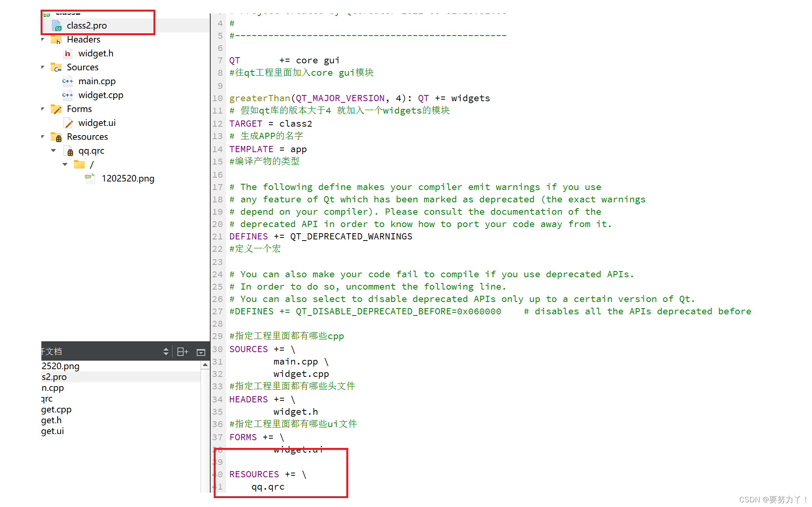
Task: Open the open-documents panel view selector
Action: (166, 351)
